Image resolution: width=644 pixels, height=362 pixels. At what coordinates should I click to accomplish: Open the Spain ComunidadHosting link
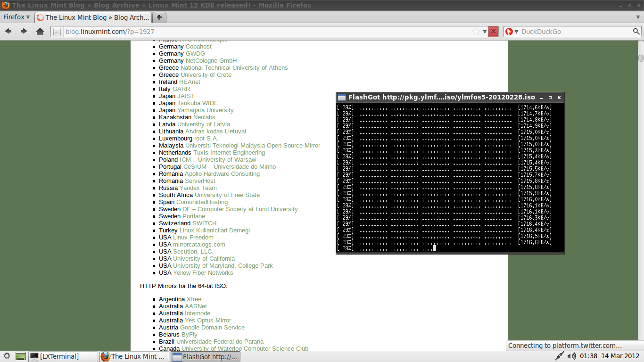click(202, 202)
